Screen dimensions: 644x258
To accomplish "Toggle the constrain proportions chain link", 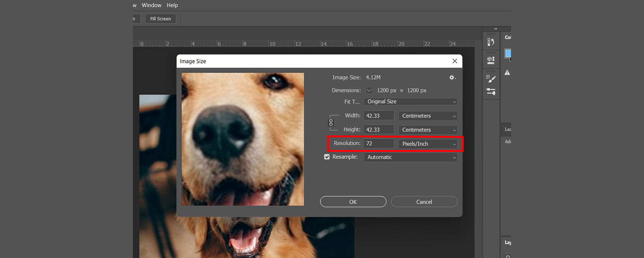I will click(331, 123).
